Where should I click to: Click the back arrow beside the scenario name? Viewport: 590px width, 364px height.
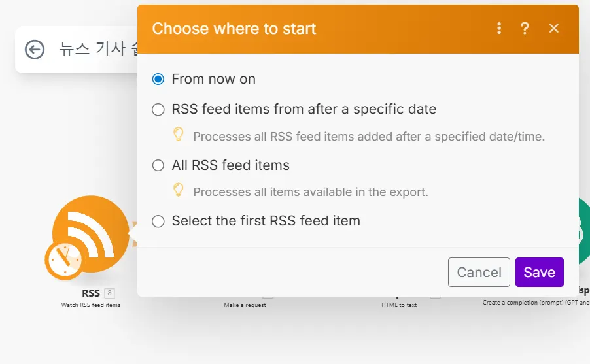coord(35,49)
